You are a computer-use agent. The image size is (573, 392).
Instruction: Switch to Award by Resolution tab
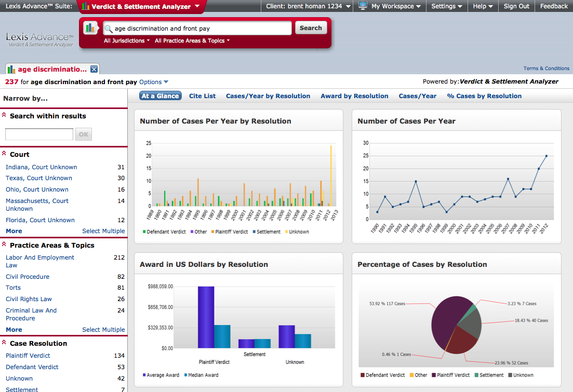354,96
